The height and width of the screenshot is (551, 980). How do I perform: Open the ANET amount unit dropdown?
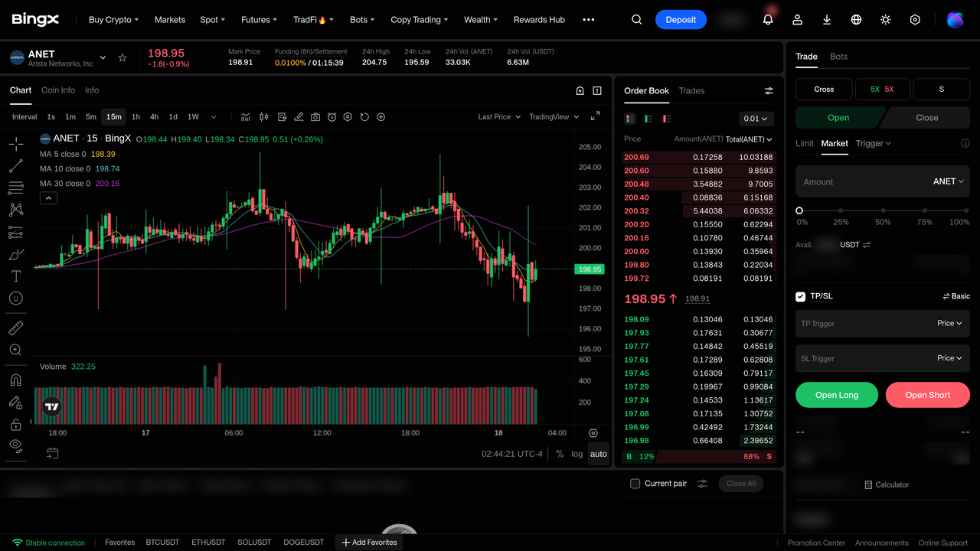coord(948,181)
